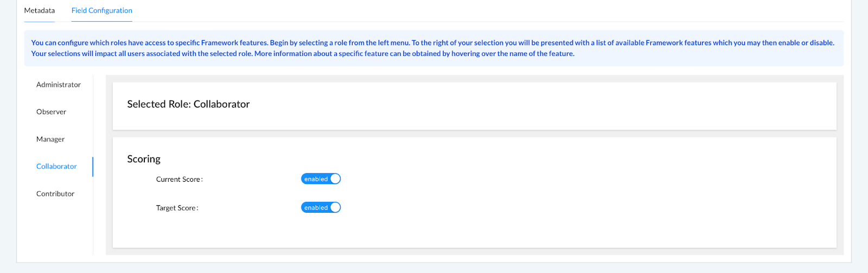868x273 pixels.
Task: Click the blue active bar beside Collaborator
Action: click(x=93, y=167)
